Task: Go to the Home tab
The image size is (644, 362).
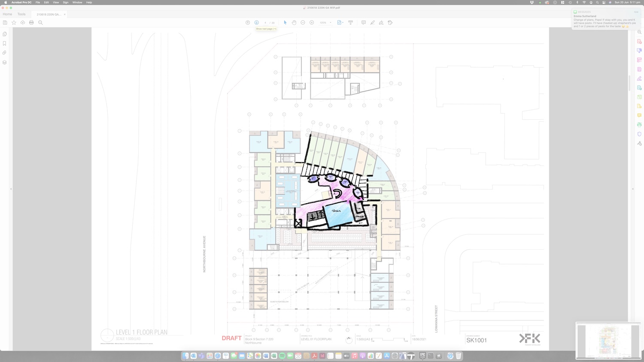Action: (x=7, y=14)
